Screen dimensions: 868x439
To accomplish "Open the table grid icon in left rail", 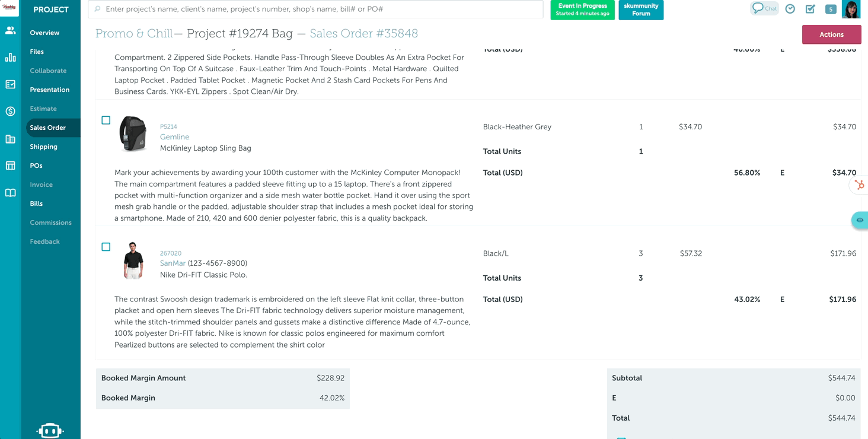I will [10, 166].
